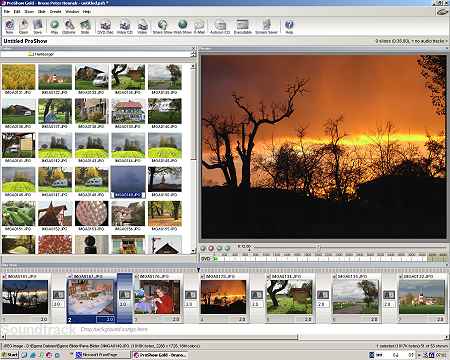Click the red stop button under preview
Image resolution: width=450 pixels, height=360 pixels.
pos(211,248)
